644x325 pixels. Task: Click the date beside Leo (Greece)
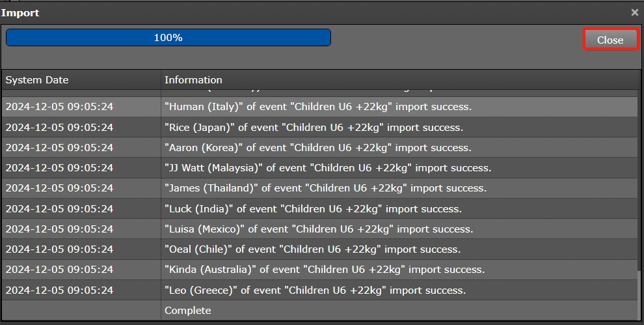click(x=59, y=290)
